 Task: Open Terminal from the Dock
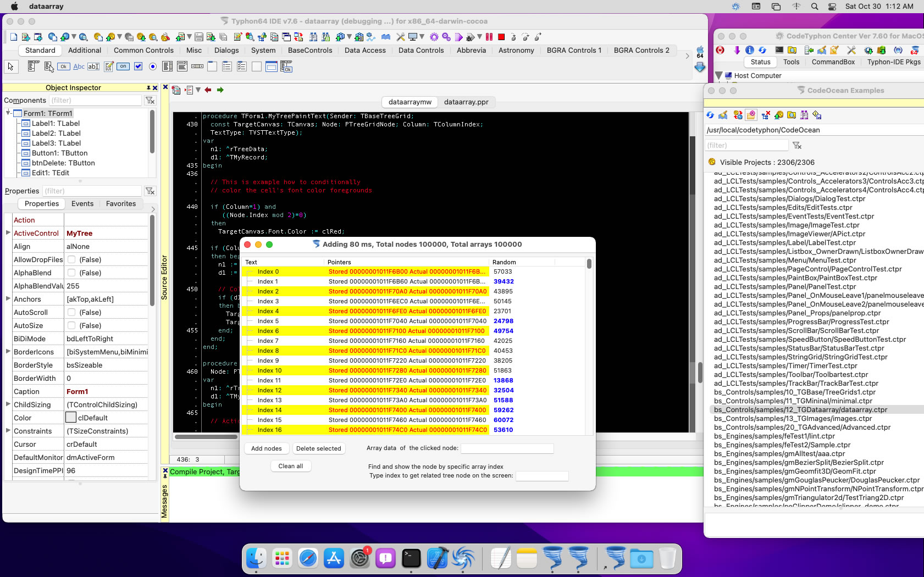[x=411, y=558]
